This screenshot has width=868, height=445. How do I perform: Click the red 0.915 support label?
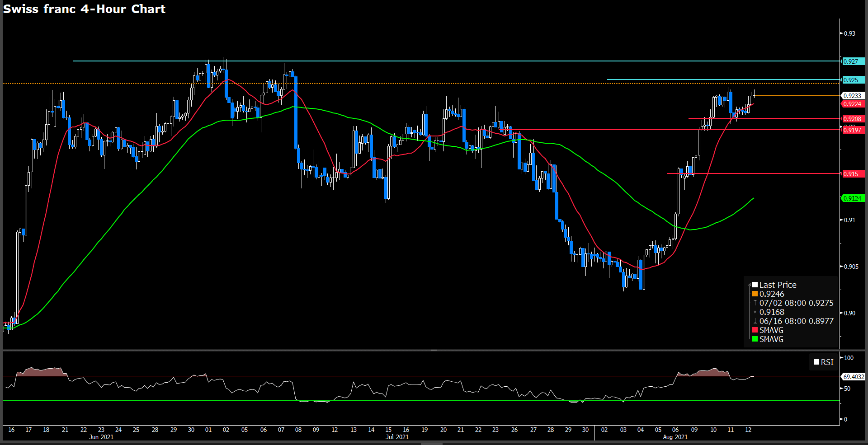(x=853, y=174)
